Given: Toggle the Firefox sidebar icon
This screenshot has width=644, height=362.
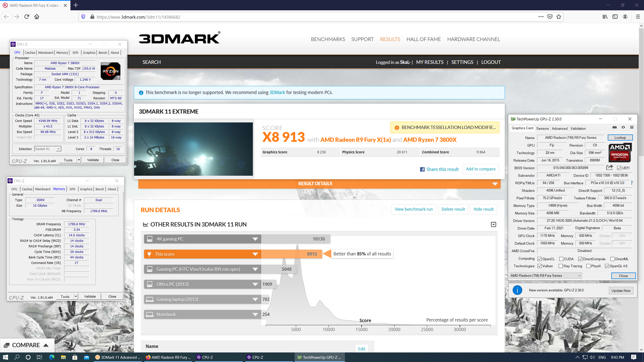Looking at the screenshot, I should pos(615,17).
